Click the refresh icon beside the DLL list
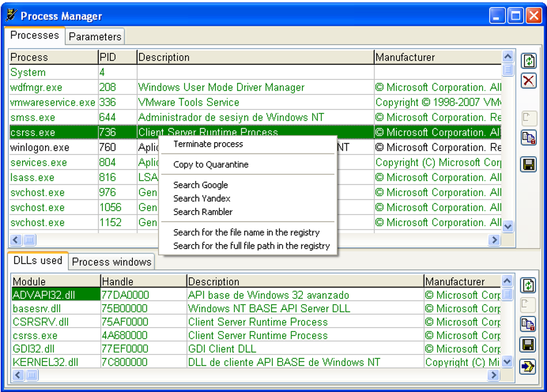 [528, 286]
